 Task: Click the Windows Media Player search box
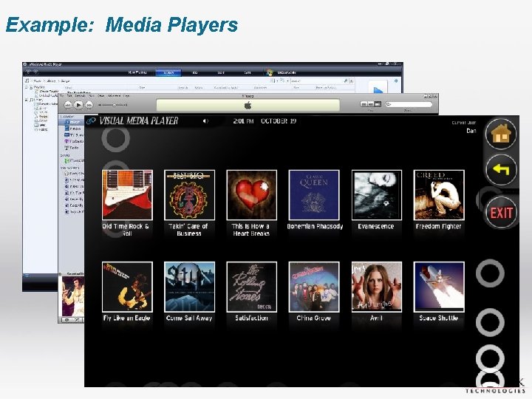coord(319,81)
